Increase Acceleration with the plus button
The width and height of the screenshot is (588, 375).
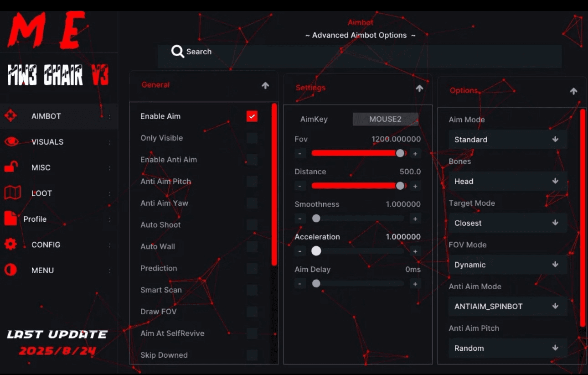tap(415, 251)
